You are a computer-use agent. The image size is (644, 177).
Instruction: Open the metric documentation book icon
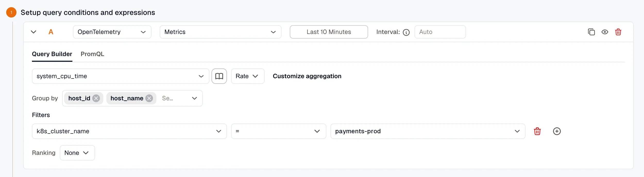tap(219, 76)
